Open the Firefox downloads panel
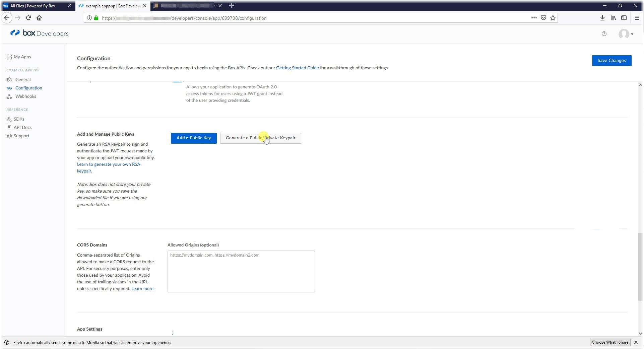Image resolution: width=644 pixels, height=349 pixels. 602,18
